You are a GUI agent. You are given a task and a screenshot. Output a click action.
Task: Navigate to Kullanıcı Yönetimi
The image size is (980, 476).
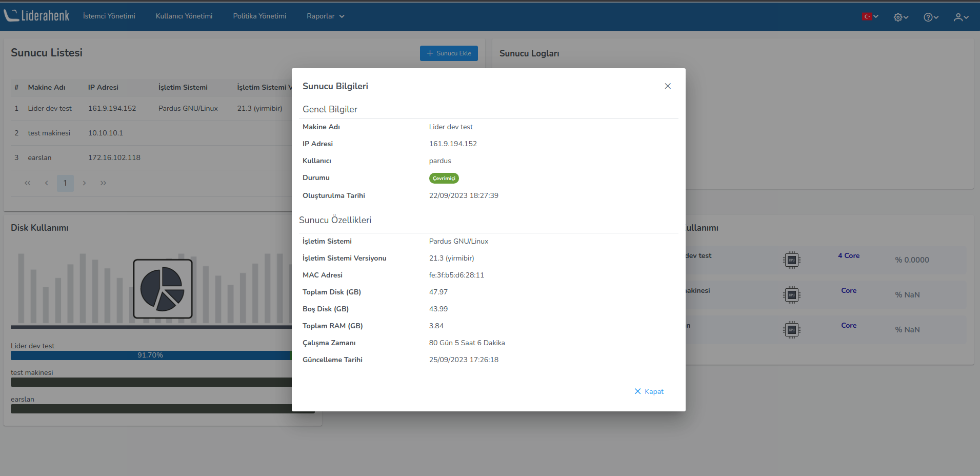tap(184, 16)
